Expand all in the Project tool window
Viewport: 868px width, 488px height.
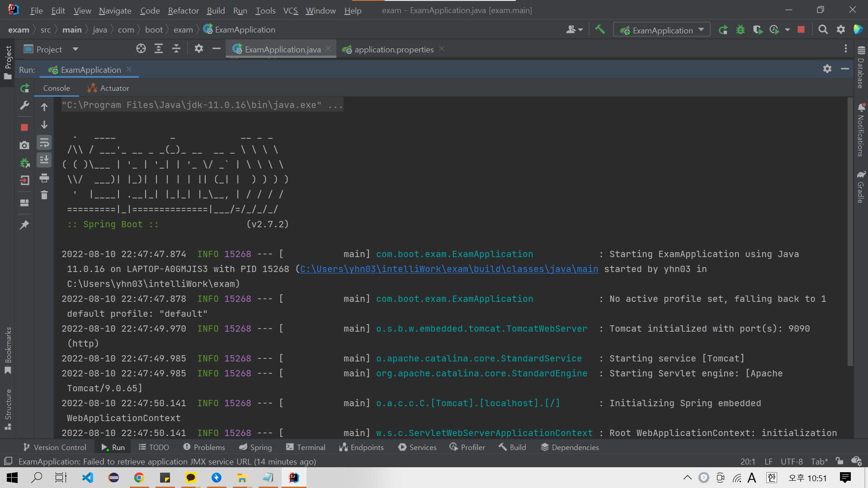(x=159, y=49)
